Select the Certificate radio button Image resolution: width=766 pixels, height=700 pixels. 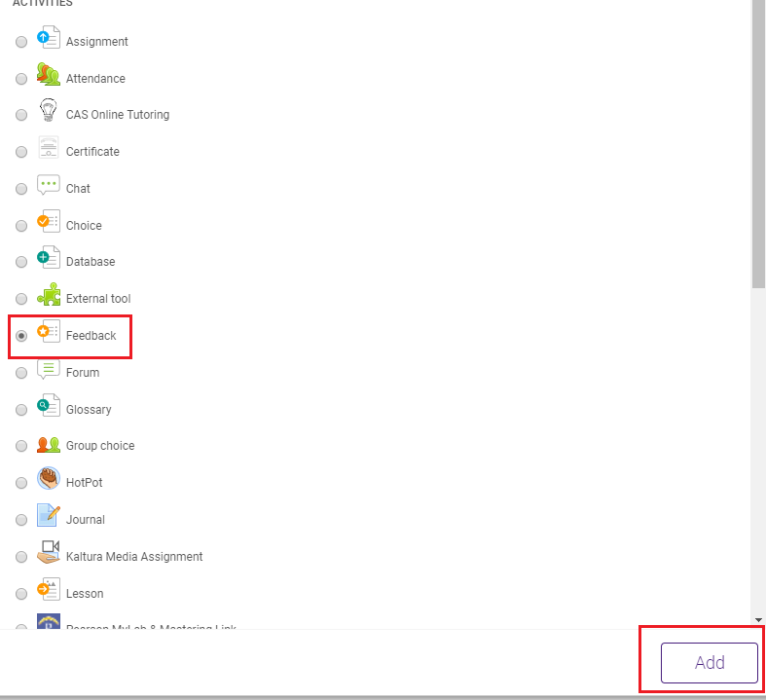click(x=21, y=152)
